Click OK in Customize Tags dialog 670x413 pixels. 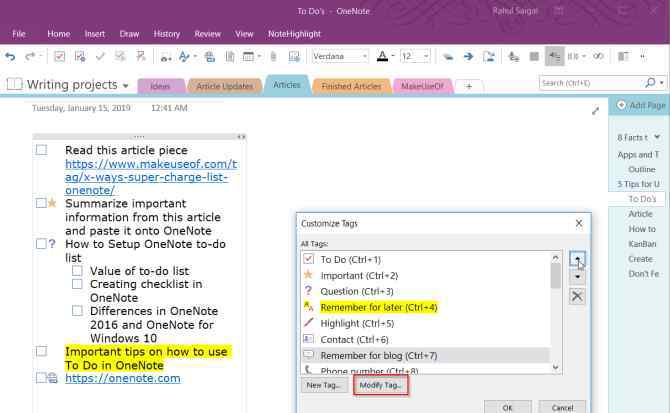pos(507,407)
